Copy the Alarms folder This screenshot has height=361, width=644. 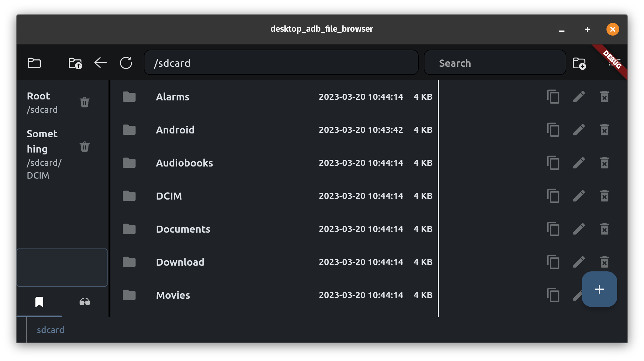pos(553,97)
